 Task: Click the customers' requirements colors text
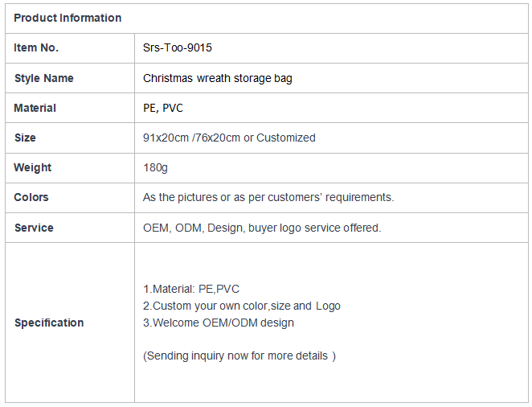(x=268, y=198)
